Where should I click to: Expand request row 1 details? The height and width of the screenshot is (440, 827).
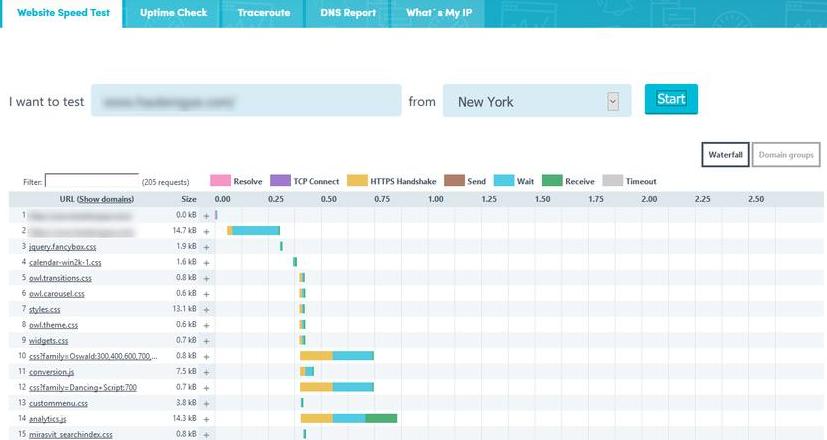point(206,216)
